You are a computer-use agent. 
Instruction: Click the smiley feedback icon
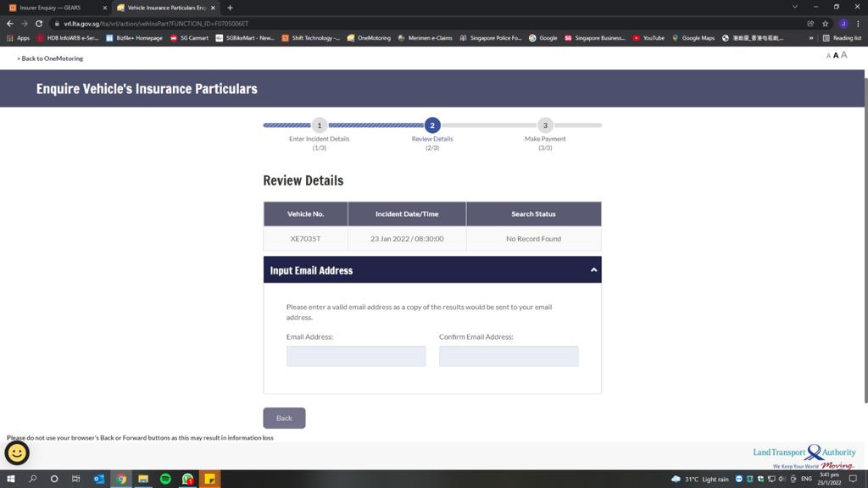point(17,453)
